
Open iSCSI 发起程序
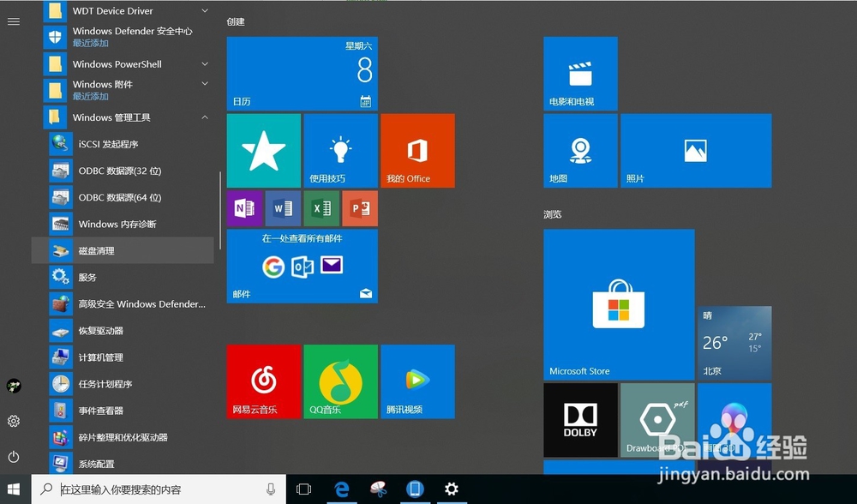coord(127,144)
